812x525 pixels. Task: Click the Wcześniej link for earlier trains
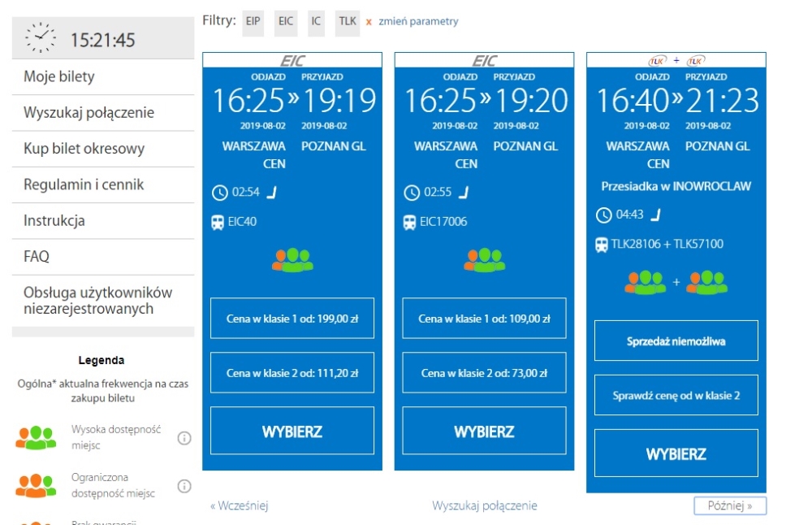239,505
